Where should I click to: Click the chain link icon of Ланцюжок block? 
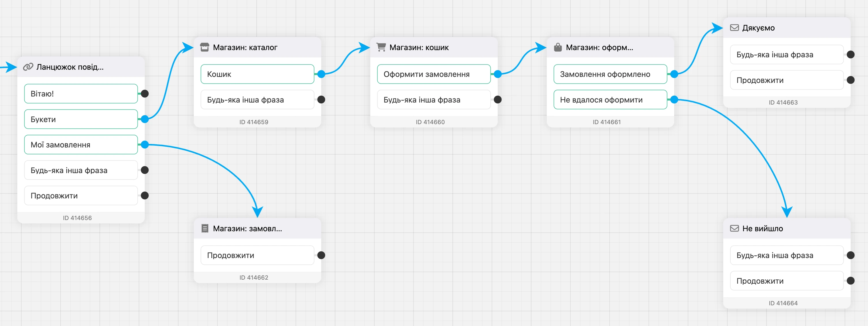[28, 67]
